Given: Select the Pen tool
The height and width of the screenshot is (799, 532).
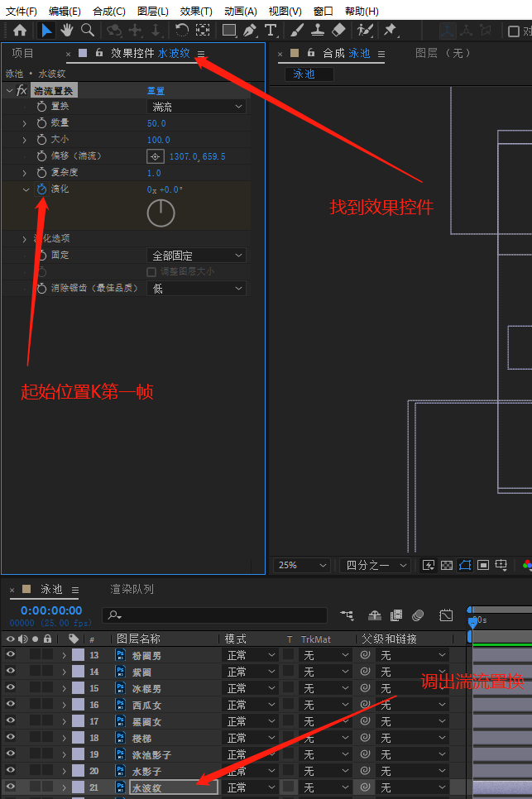Looking at the screenshot, I should [250, 31].
